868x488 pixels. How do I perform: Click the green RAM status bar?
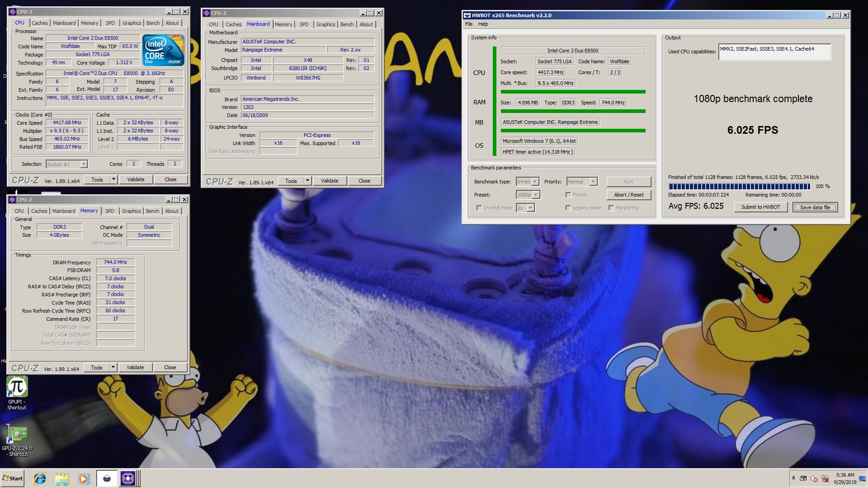(x=573, y=111)
